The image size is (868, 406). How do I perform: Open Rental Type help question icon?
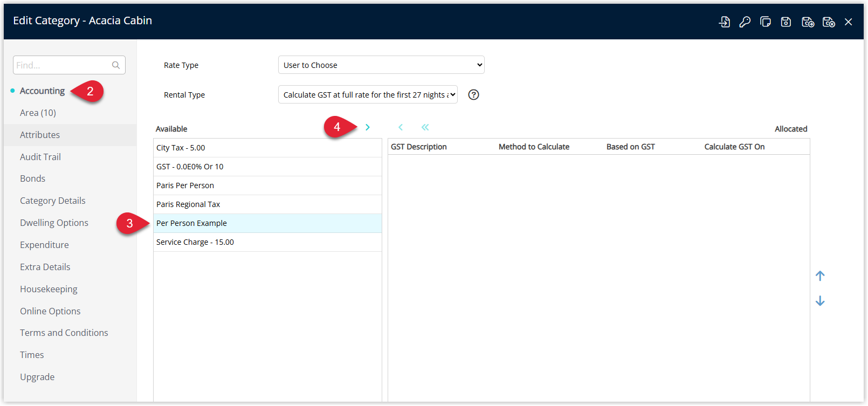pos(473,95)
